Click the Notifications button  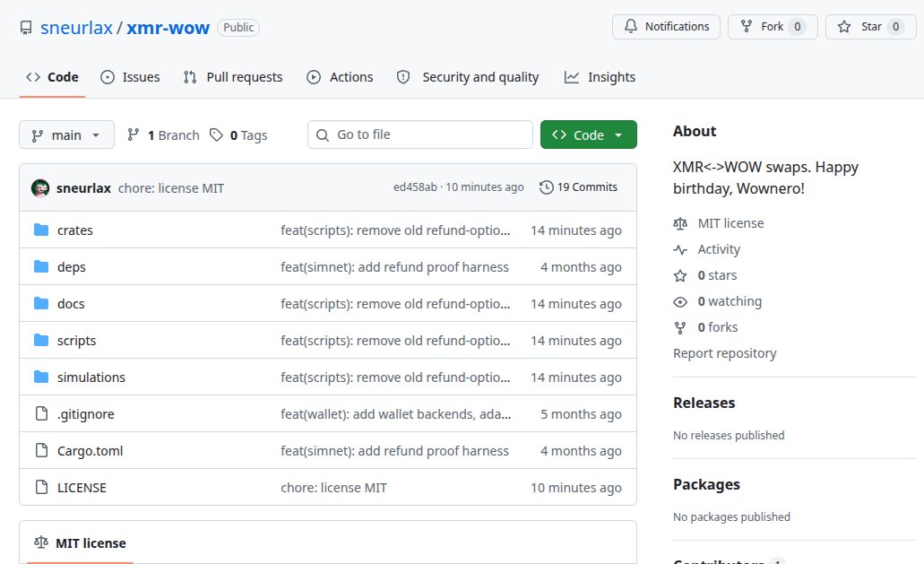pyautogui.click(x=666, y=27)
